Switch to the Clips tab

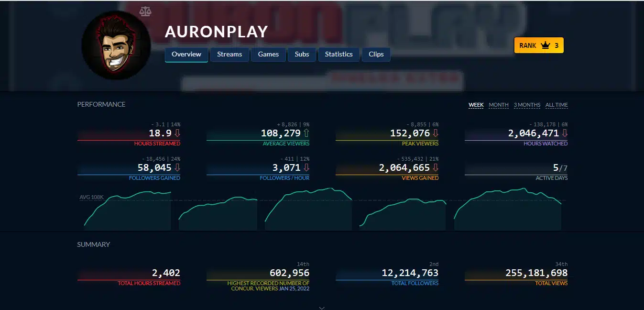[x=376, y=55]
